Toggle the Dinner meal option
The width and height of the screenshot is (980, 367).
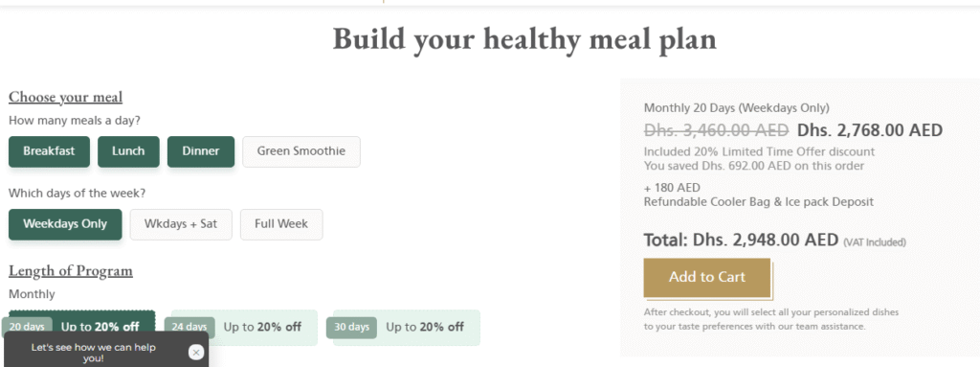tap(201, 151)
